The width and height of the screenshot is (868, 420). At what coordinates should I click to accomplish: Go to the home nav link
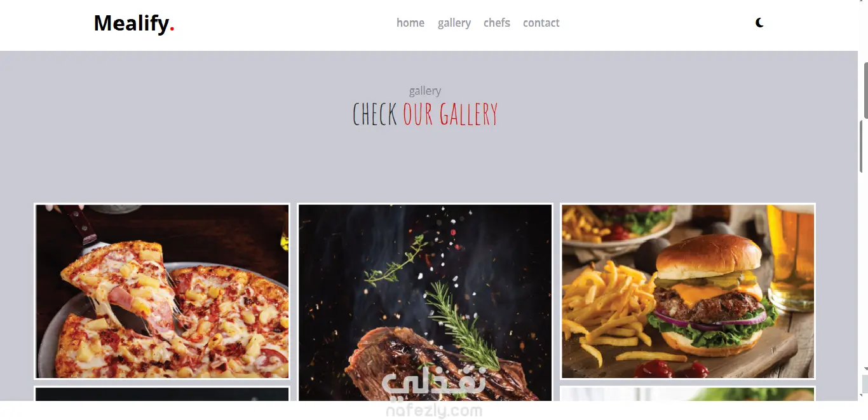coord(410,23)
